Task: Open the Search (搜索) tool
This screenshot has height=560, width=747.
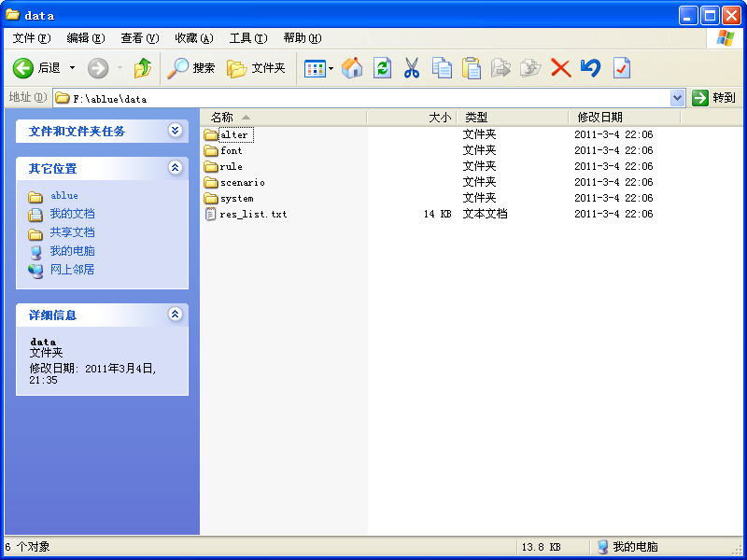Action: 191,68
